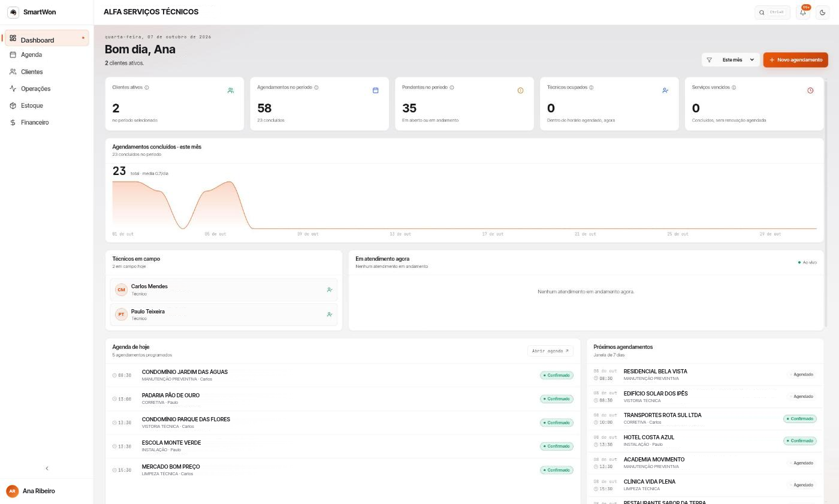
Task: Click the alert icon on Pendentes card
Action: click(x=520, y=90)
